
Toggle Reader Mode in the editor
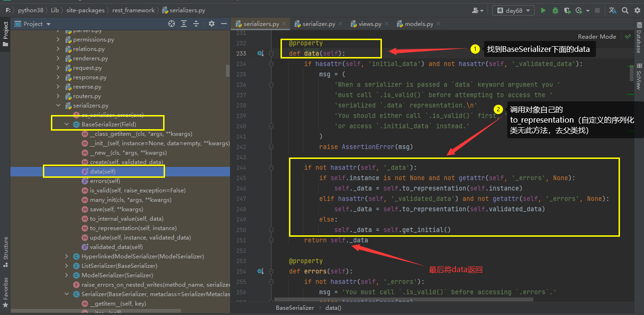pyautogui.click(x=597, y=36)
